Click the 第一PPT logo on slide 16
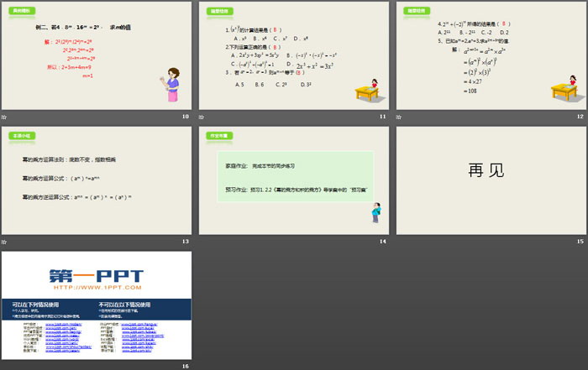Image resolution: width=588 pixels, height=370 pixels. pyautogui.click(x=95, y=276)
